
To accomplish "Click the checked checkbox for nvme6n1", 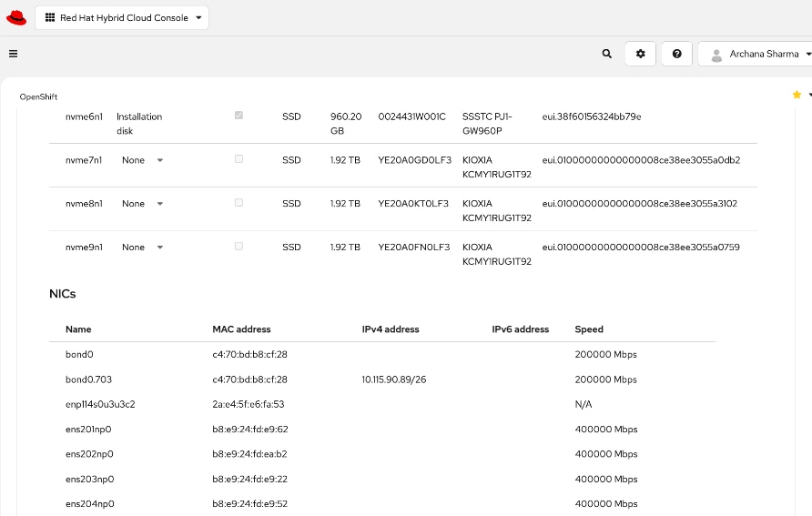I will (239, 116).
